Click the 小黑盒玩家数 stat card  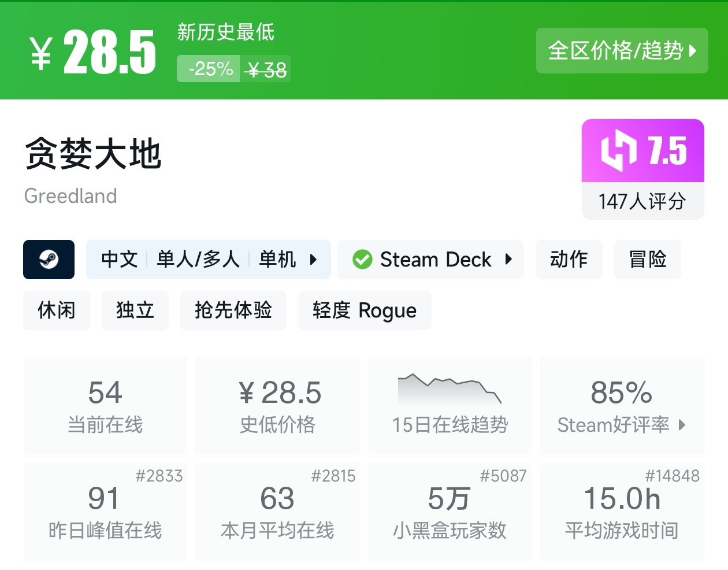tap(450, 512)
